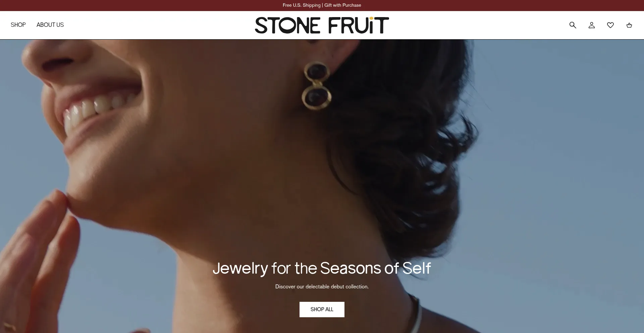Open the account profile icon
The width and height of the screenshot is (644, 333).
pos(591,25)
